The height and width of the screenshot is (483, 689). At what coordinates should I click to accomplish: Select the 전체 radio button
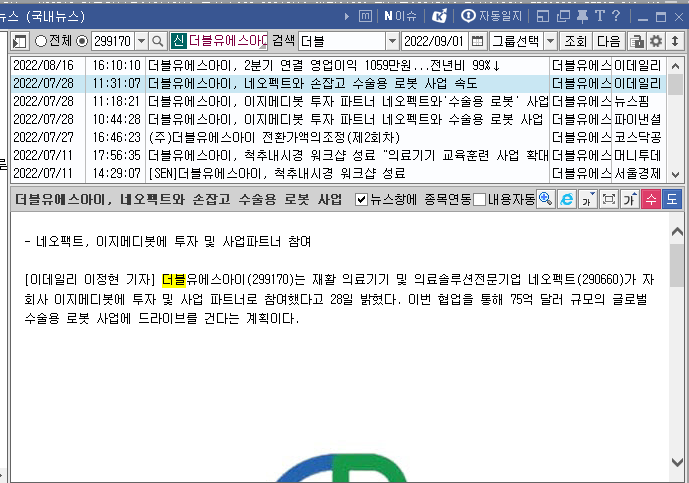click(x=41, y=41)
